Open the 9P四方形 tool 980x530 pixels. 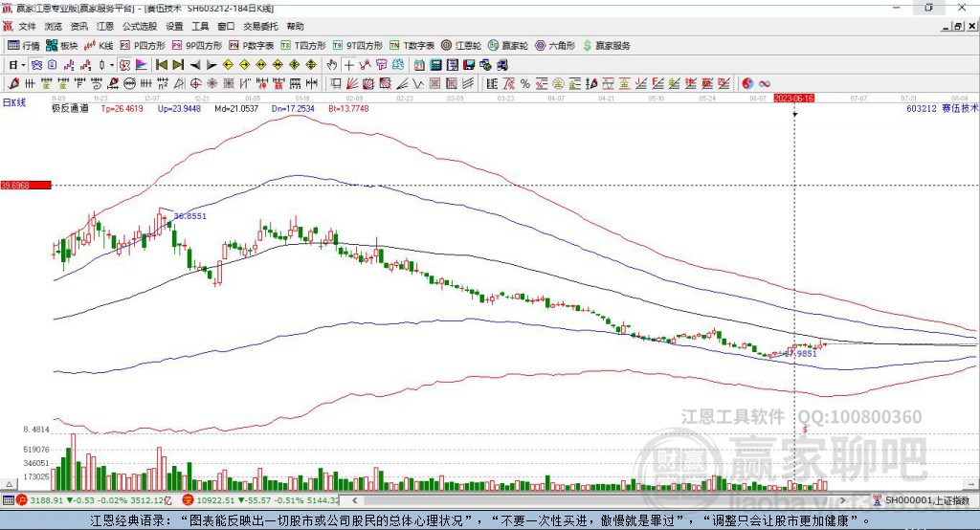(x=197, y=46)
